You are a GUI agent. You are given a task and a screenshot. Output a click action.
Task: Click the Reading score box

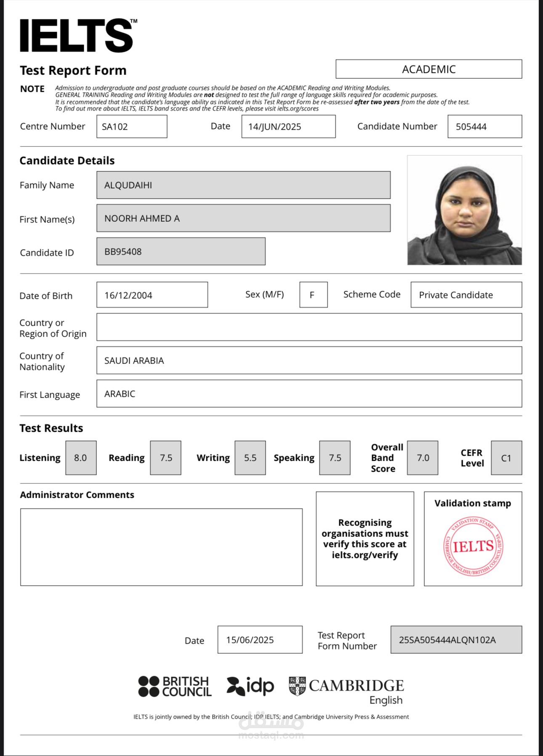pyautogui.click(x=165, y=458)
